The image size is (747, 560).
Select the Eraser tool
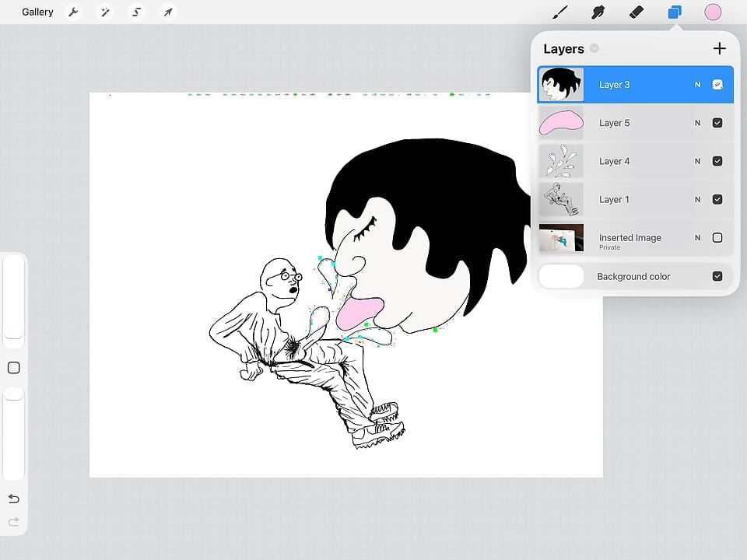pos(637,12)
